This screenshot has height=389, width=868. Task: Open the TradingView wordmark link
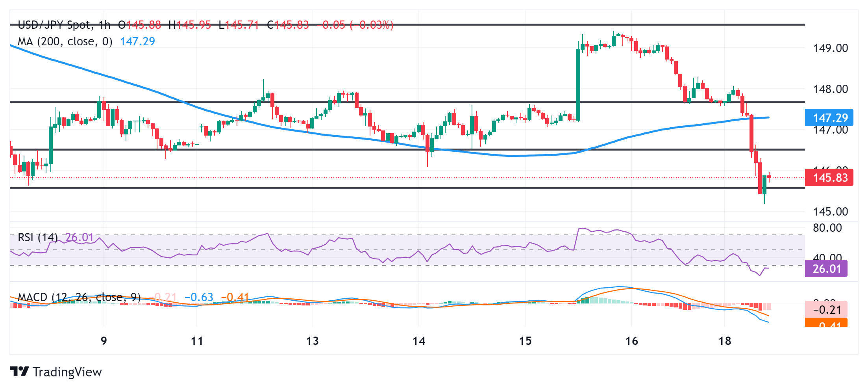(x=67, y=372)
